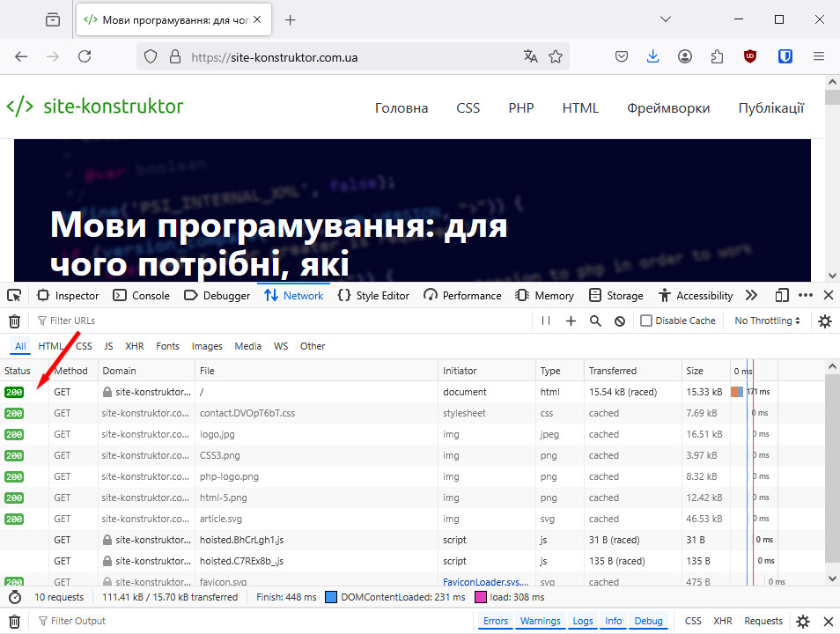The height and width of the screenshot is (634, 840).
Task: Select the pick element tool
Action: 14,295
